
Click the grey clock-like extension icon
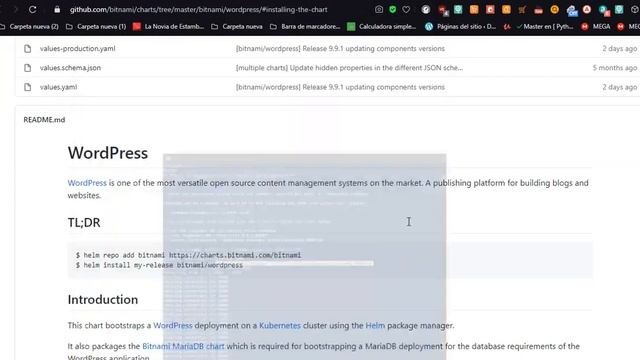426,9
